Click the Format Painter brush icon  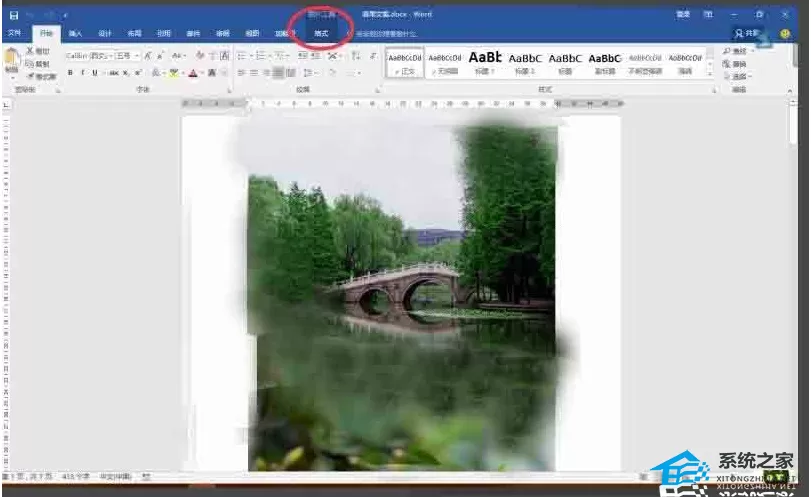[31, 77]
